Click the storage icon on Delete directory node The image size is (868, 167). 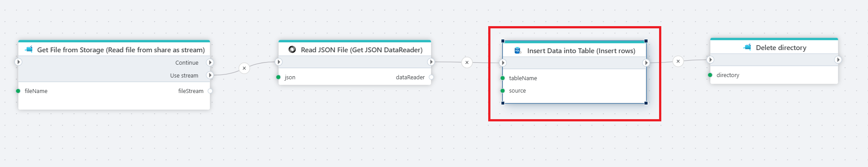748,47
